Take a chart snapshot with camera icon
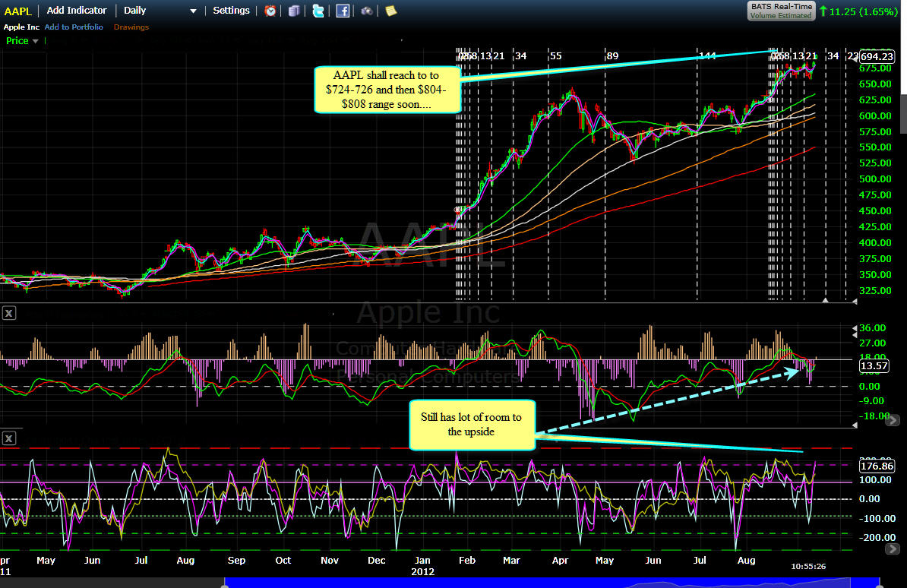The width and height of the screenshot is (907, 588). 367,11
